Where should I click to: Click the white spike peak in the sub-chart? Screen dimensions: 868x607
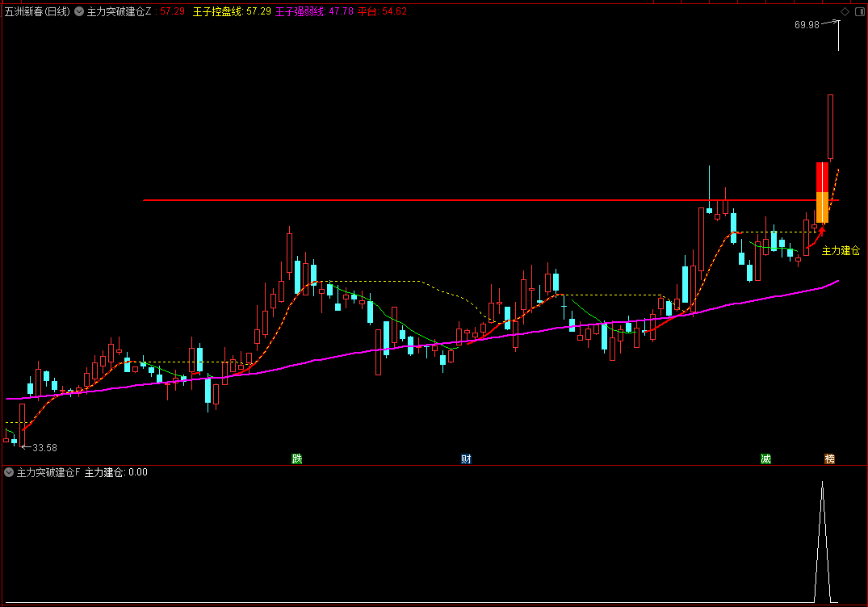(822, 484)
